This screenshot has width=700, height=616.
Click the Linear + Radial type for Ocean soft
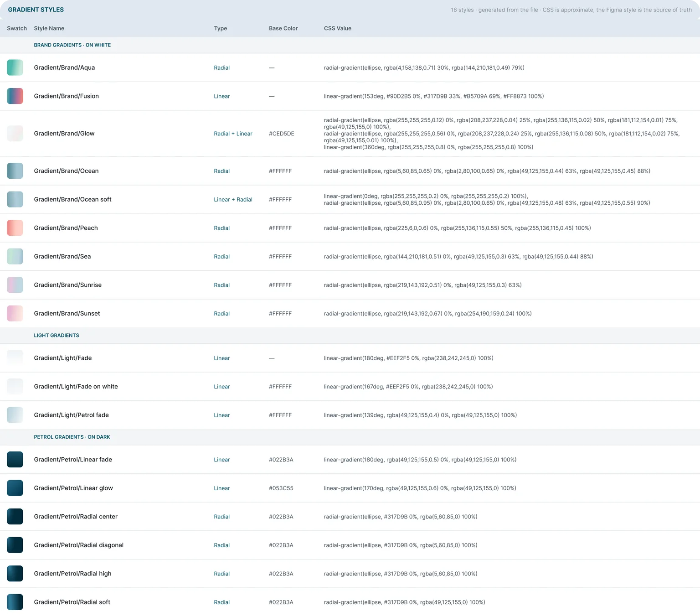[x=233, y=200]
